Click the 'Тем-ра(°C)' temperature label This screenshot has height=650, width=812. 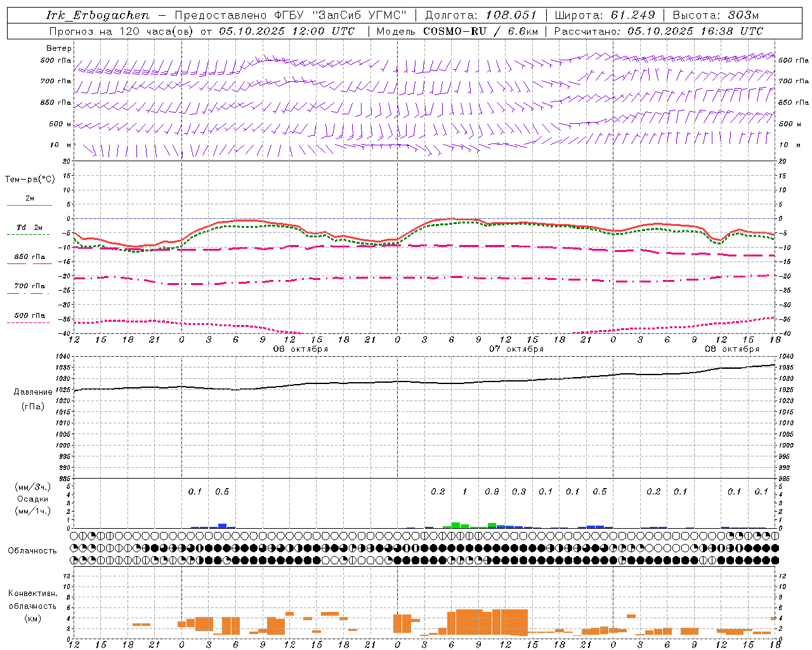point(30,180)
